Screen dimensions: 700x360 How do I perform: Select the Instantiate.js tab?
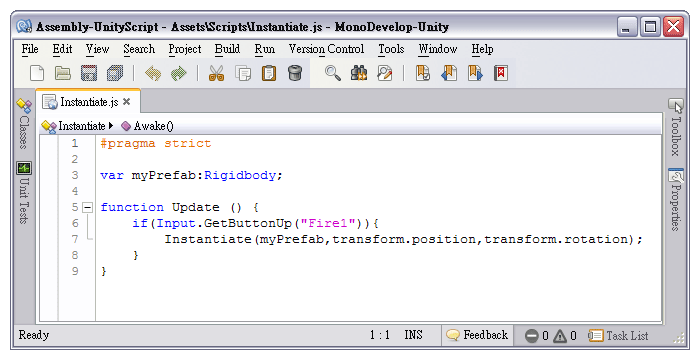point(88,102)
